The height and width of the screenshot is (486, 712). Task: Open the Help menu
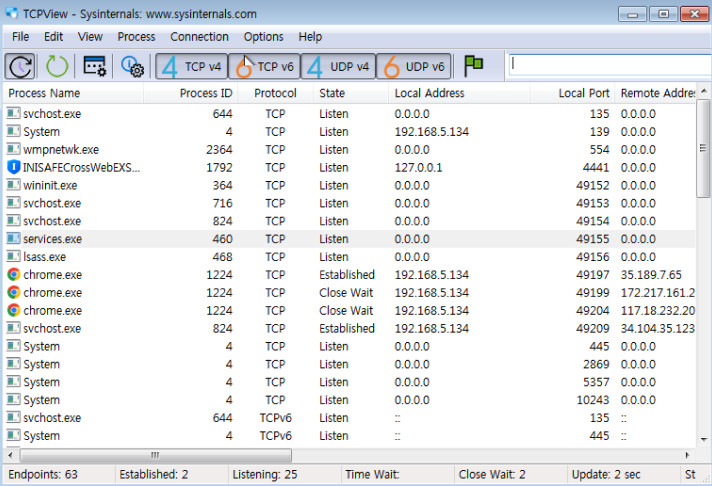tap(310, 37)
